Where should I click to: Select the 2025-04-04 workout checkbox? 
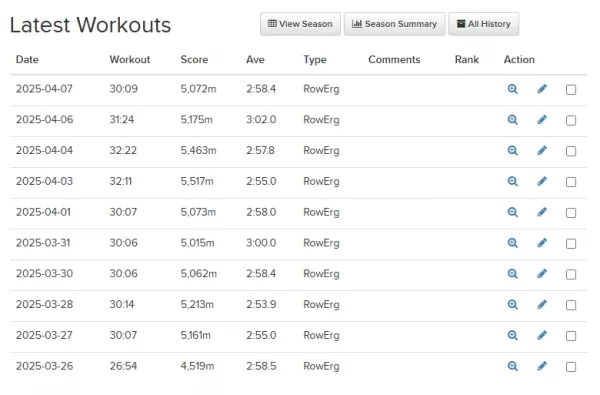click(571, 152)
